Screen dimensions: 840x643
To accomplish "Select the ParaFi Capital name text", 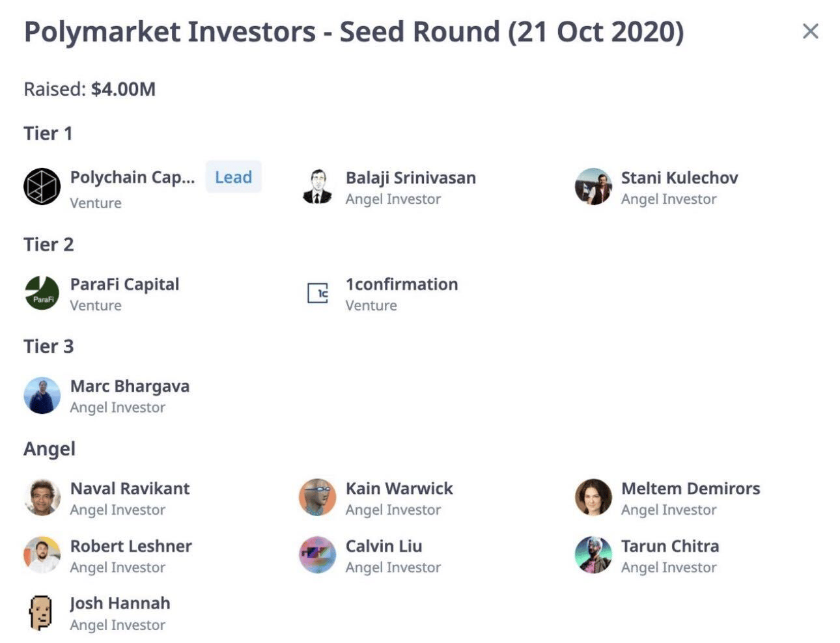I will pos(124,284).
